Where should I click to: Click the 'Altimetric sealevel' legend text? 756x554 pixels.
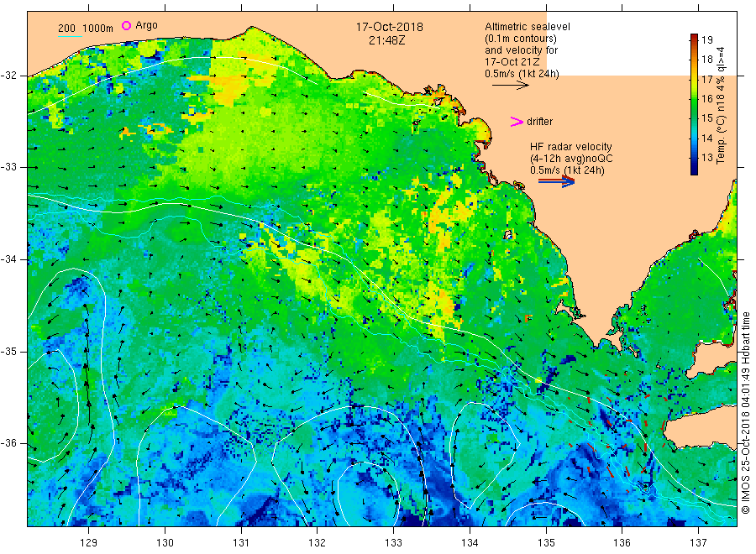527,27
